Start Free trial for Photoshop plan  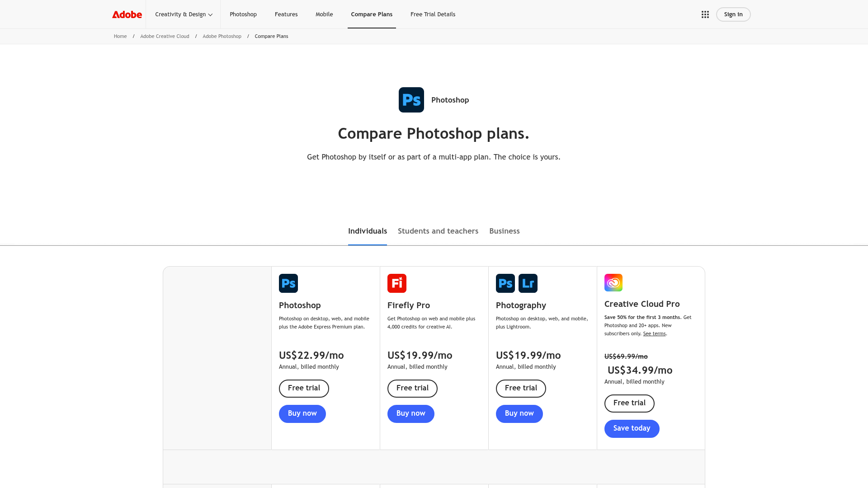304,389
